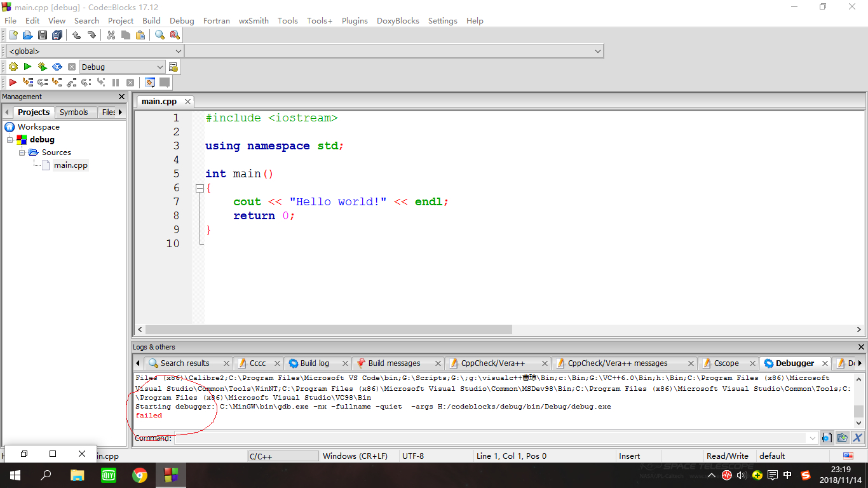Click the Save all files icon
The image size is (868, 488).
(57, 36)
